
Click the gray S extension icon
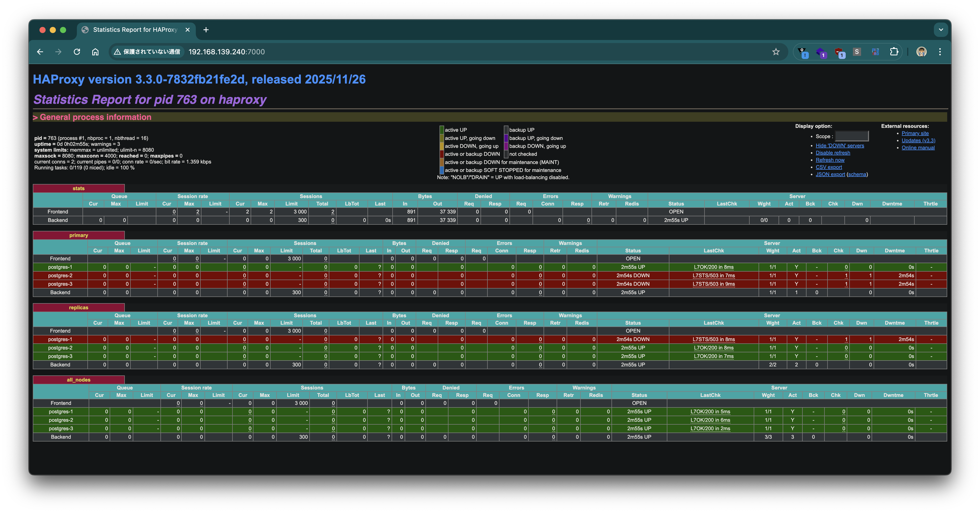(x=857, y=52)
